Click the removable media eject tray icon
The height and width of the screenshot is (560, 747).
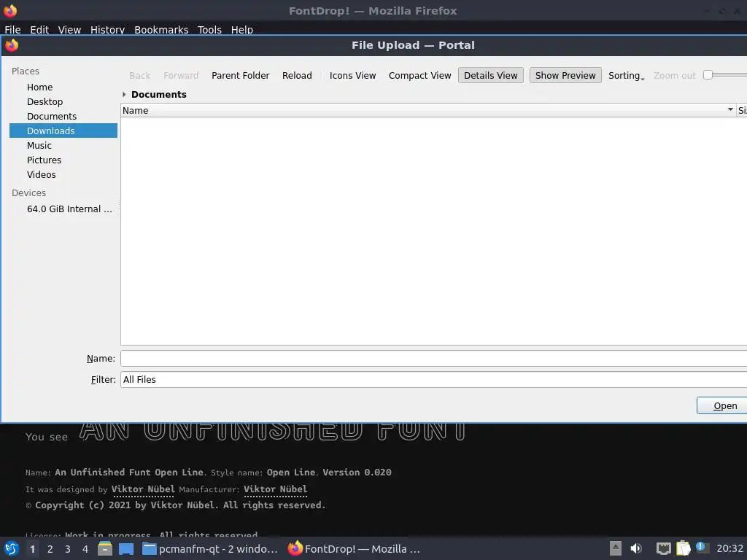coord(616,548)
